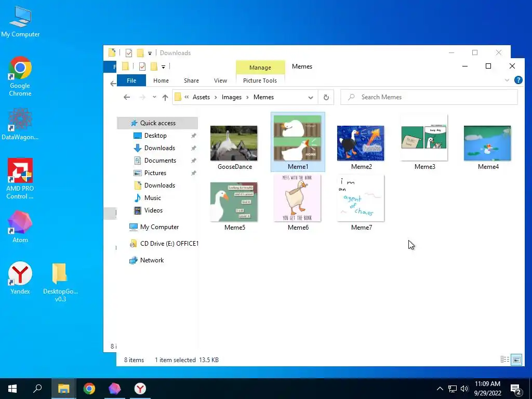Select the Meme7 agent of chaos image
The width and height of the screenshot is (532, 399).
tap(361, 198)
